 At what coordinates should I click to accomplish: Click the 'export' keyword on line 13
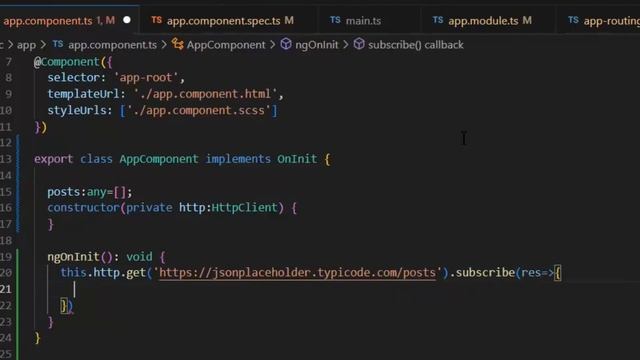pyautogui.click(x=53, y=159)
